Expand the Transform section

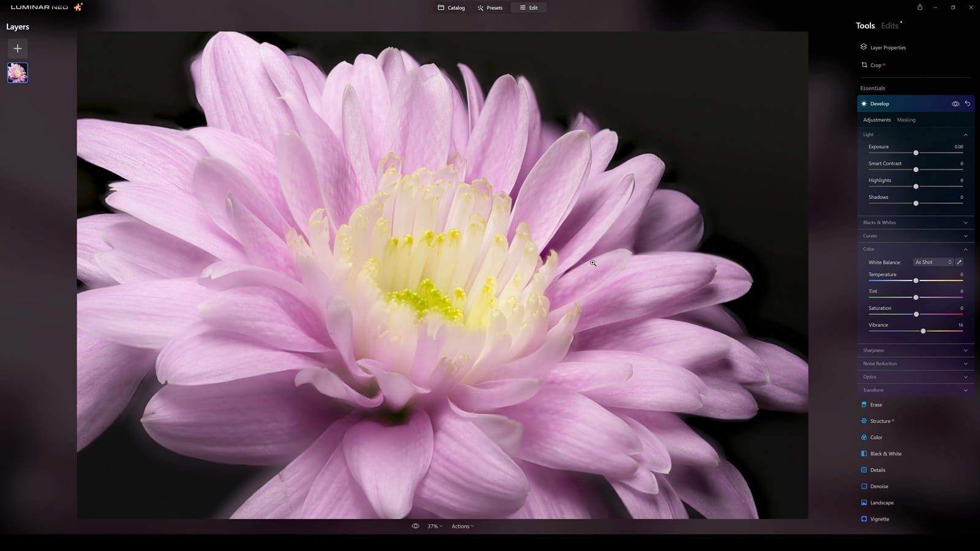pyautogui.click(x=915, y=390)
